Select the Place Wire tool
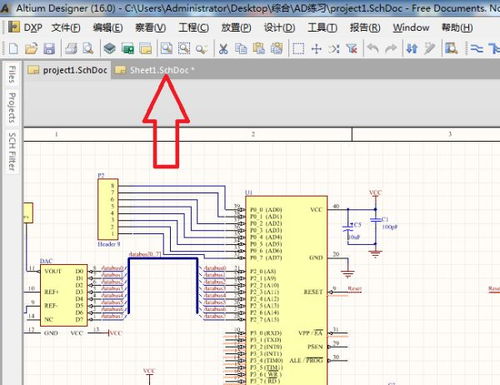500x385 pixels. pos(477,49)
